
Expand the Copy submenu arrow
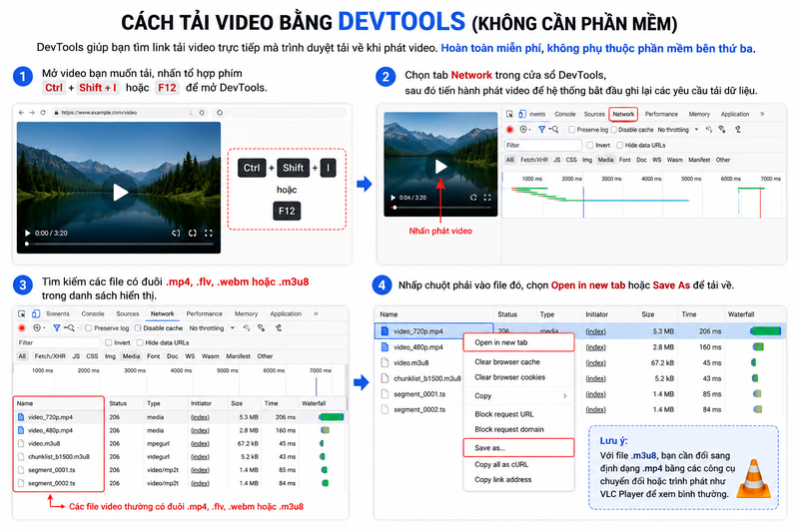coord(564,396)
